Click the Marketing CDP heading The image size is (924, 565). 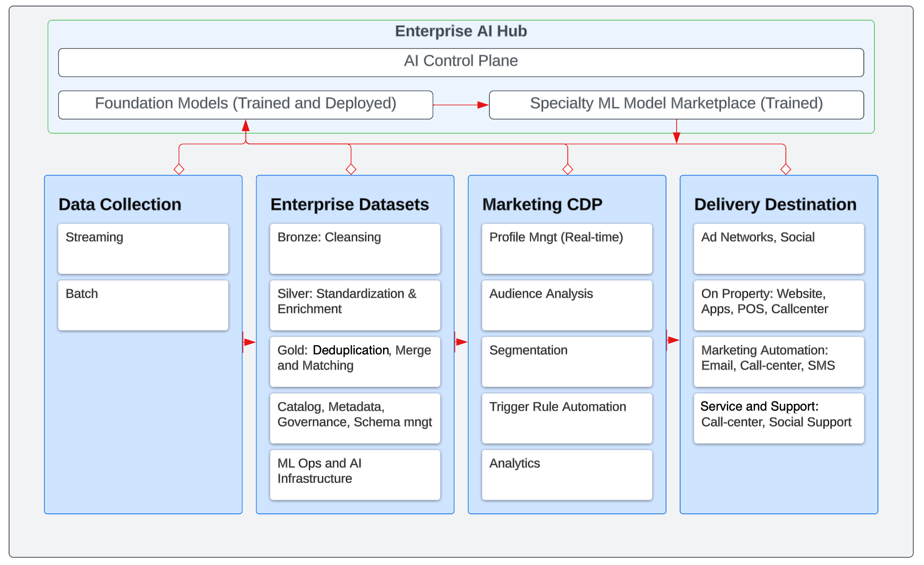tap(542, 205)
